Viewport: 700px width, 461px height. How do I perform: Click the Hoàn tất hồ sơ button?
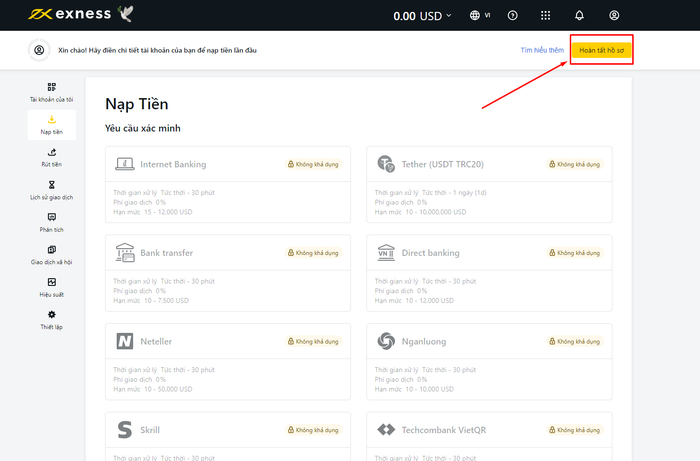(601, 50)
